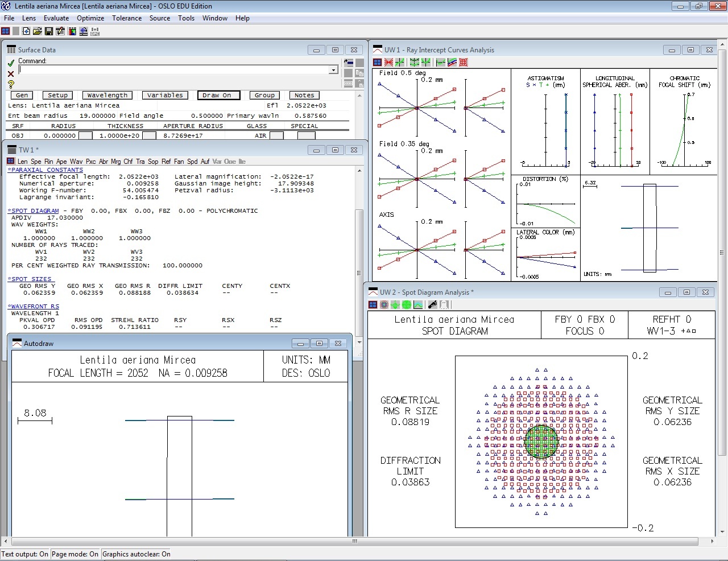The height and width of the screenshot is (561, 728).
Task: Click the Notes button
Action: coord(304,95)
